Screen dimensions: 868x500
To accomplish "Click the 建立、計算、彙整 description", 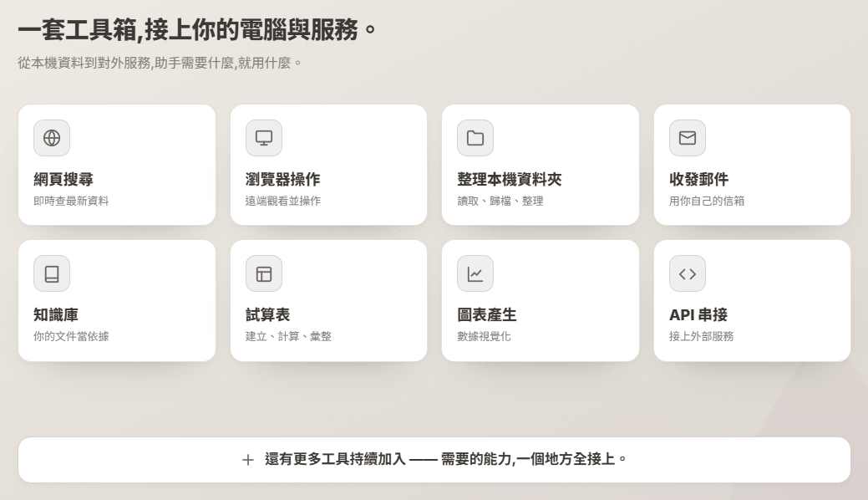I will (288, 336).
